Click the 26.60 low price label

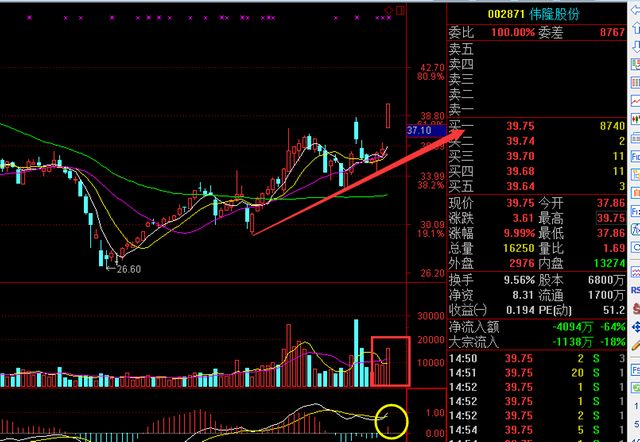127,269
